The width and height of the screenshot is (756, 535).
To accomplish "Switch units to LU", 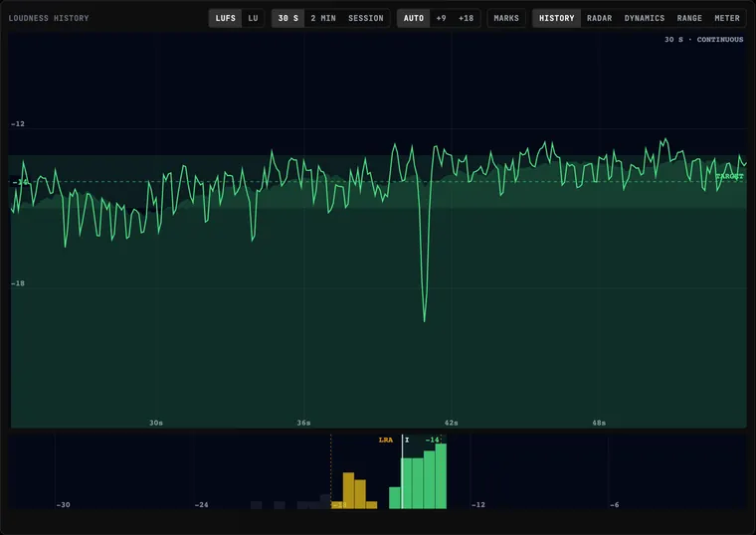I will [x=253, y=18].
